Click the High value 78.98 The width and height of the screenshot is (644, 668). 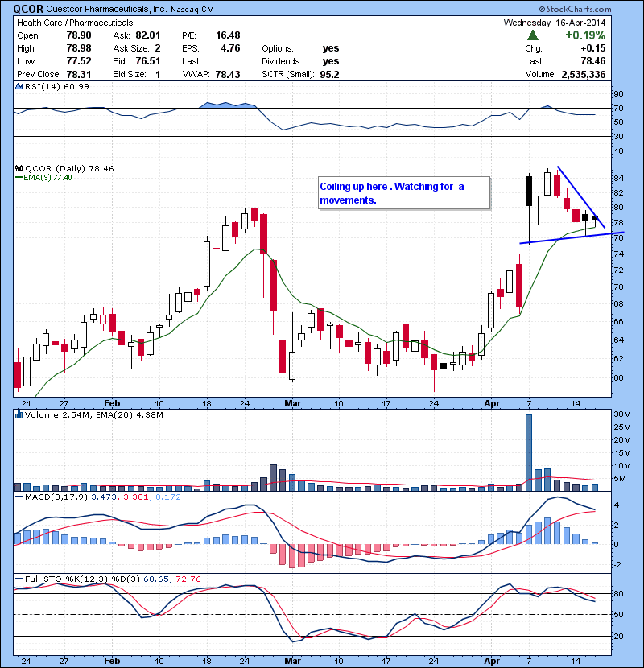coord(79,48)
